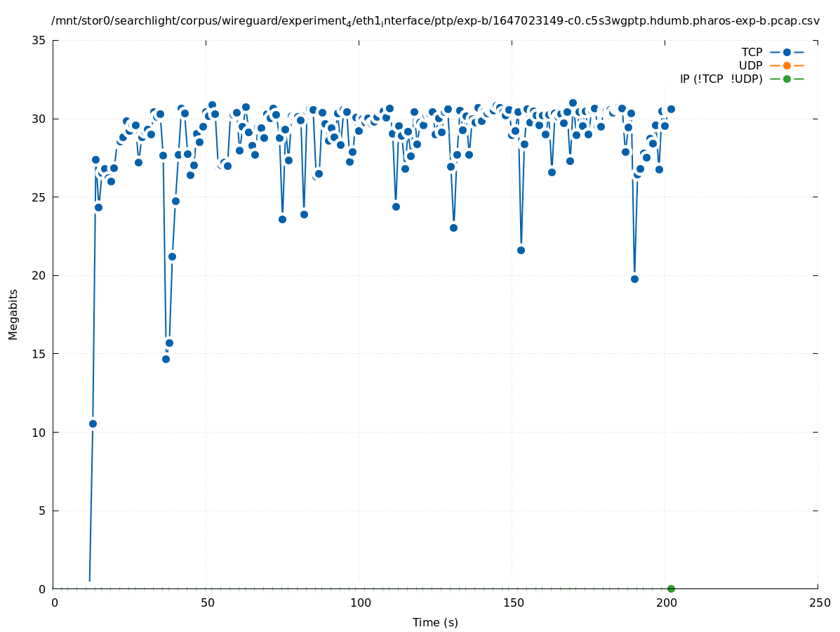Click the 15 tick label on y-axis
This screenshot has height=632, width=840.
point(39,354)
